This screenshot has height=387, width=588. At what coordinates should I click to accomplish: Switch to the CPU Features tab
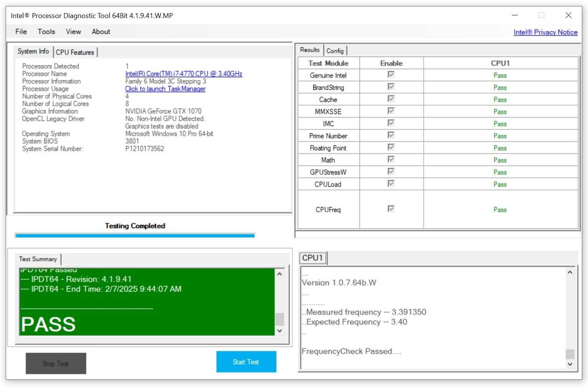75,52
